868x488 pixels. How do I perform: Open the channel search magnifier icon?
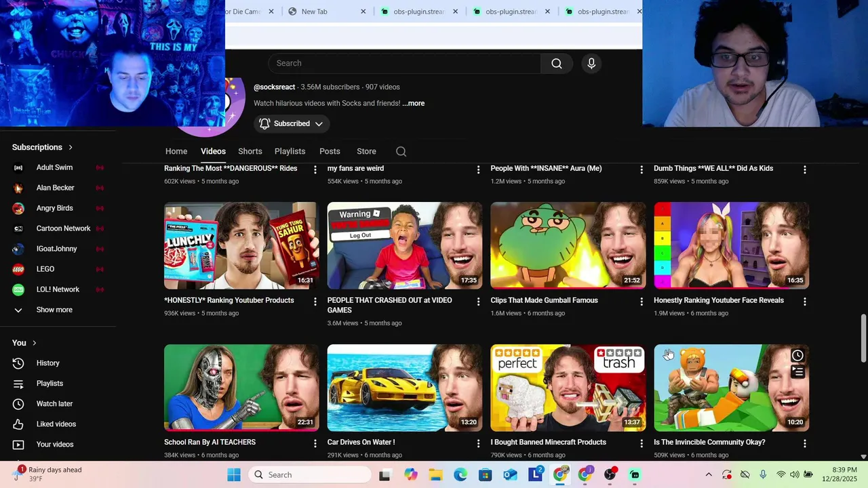click(401, 151)
